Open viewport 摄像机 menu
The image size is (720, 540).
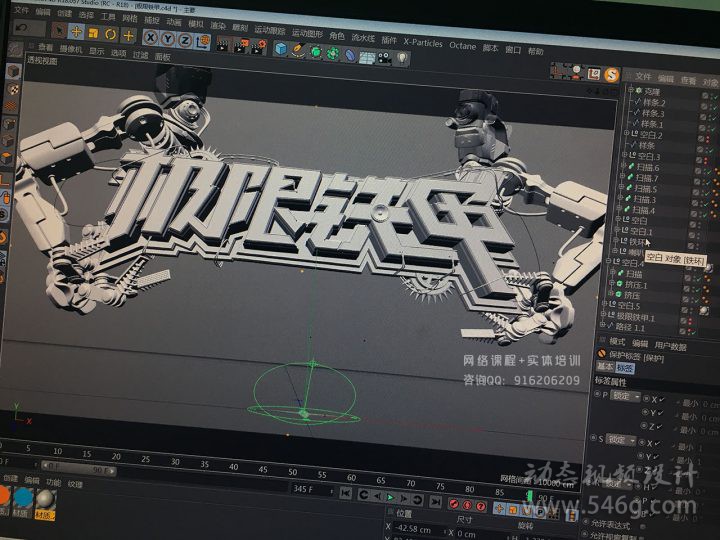click(71, 49)
